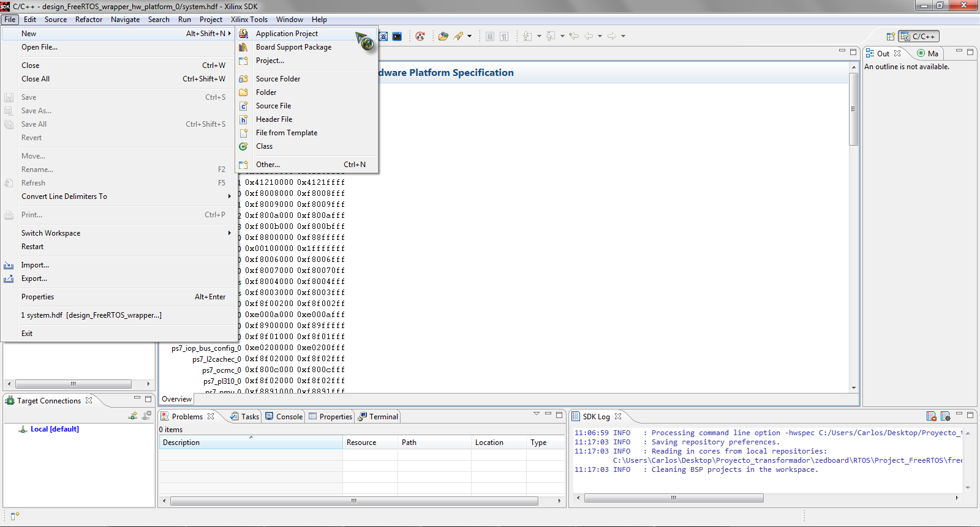Click the Overview tab of the editor
This screenshot has height=527, width=980.
point(176,399)
